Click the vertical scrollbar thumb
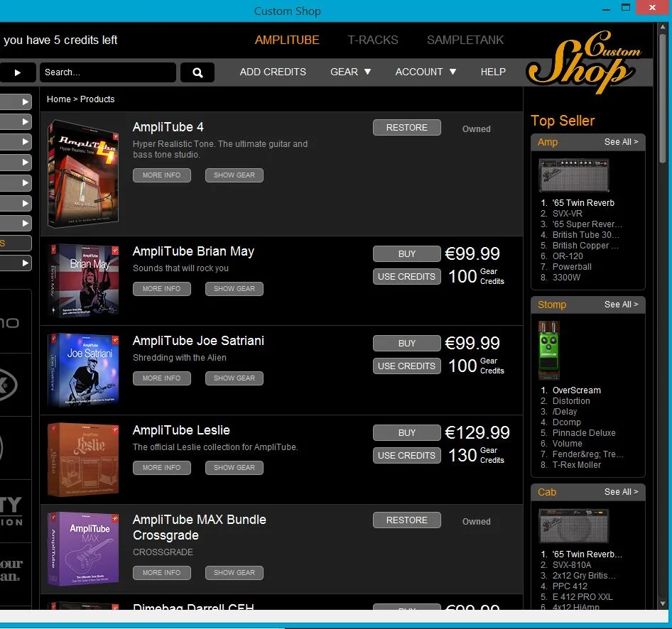 [x=663, y=99]
